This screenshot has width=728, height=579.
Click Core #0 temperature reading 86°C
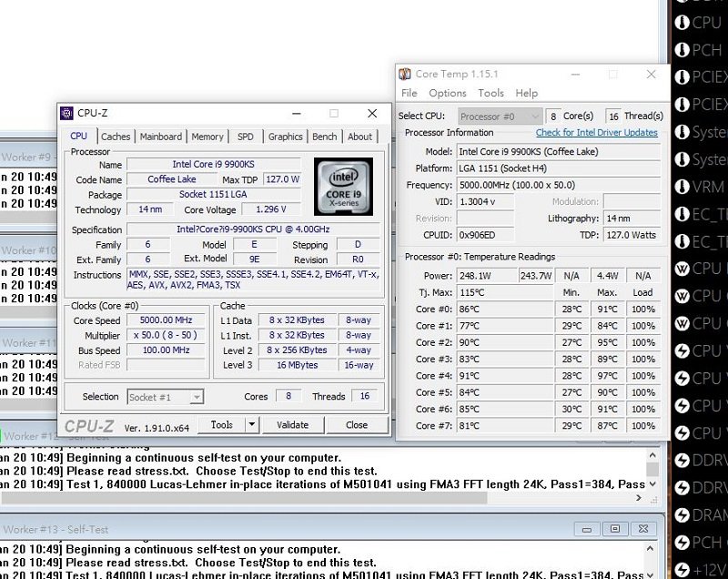click(x=505, y=310)
